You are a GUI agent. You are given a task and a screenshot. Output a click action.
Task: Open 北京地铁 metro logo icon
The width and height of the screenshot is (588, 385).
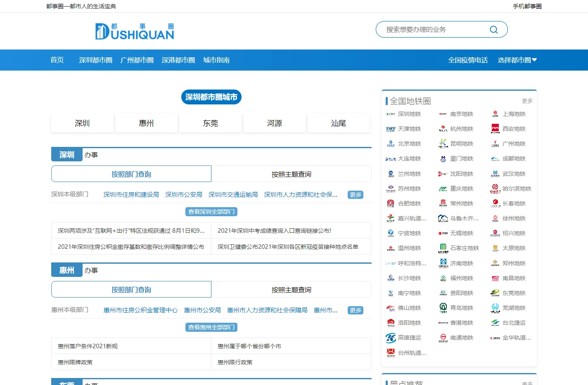[391, 144]
